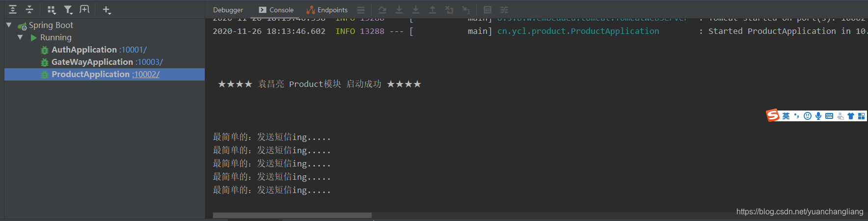Open the :10003/ port link
Image resolution: width=868 pixels, height=221 pixels.
pyautogui.click(x=149, y=62)
